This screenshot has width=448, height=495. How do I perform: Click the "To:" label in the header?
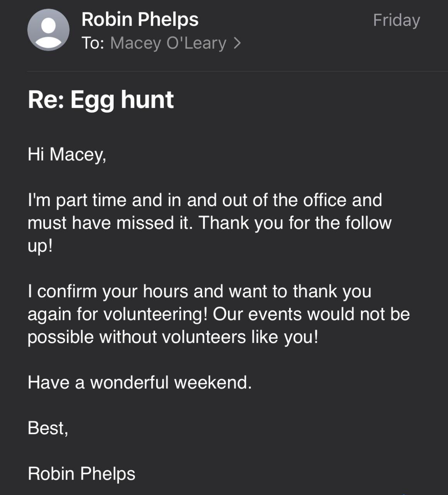(93, 43)
